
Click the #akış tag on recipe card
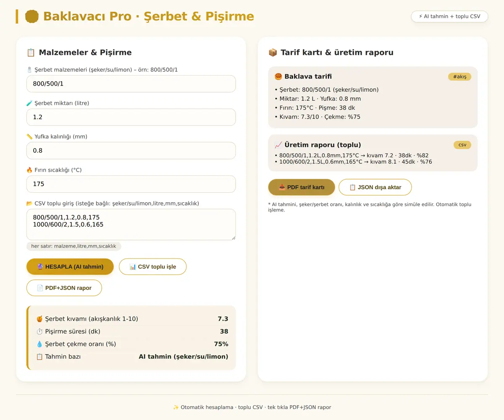[x=460, y=76]
